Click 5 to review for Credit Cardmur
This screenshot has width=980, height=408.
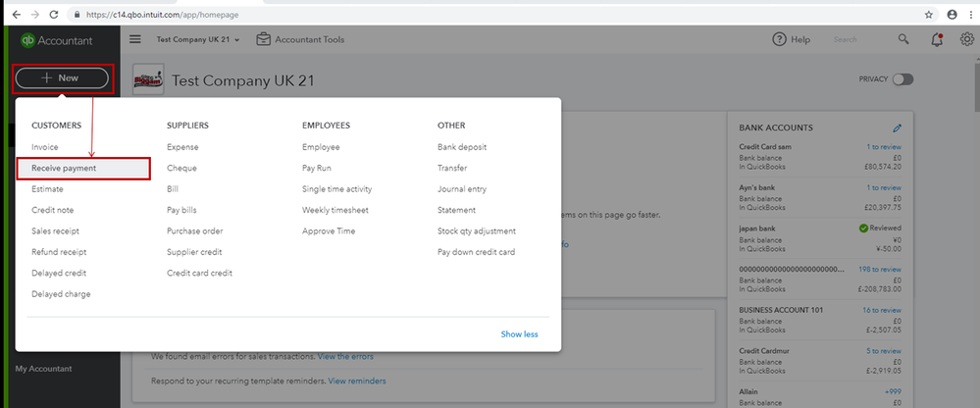(884, 351)
